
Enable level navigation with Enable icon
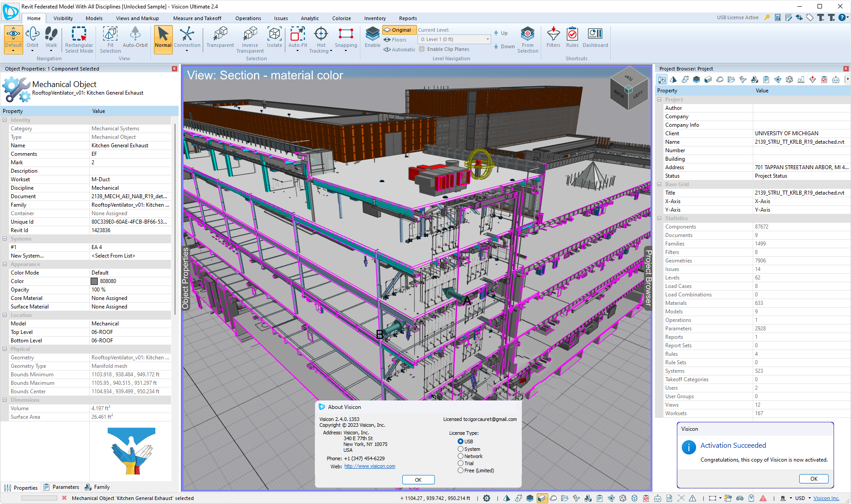372,37
